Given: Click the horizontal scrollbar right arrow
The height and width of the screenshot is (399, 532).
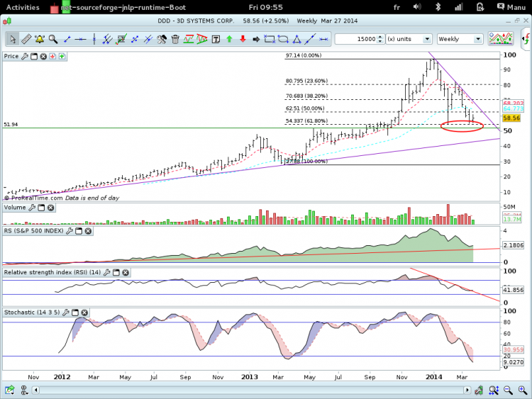Looking at the screenshot, I should point(467,390).
